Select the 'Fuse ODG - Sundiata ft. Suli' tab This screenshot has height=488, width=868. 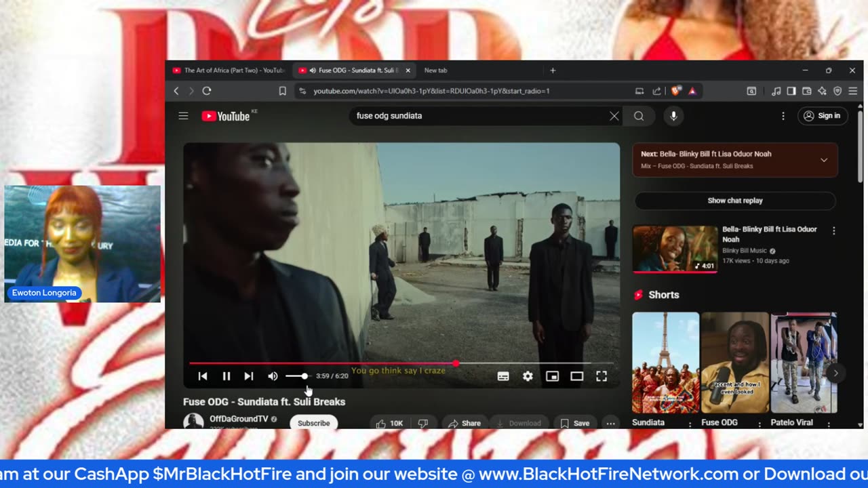pyautogui.click(x=354, y=70)
